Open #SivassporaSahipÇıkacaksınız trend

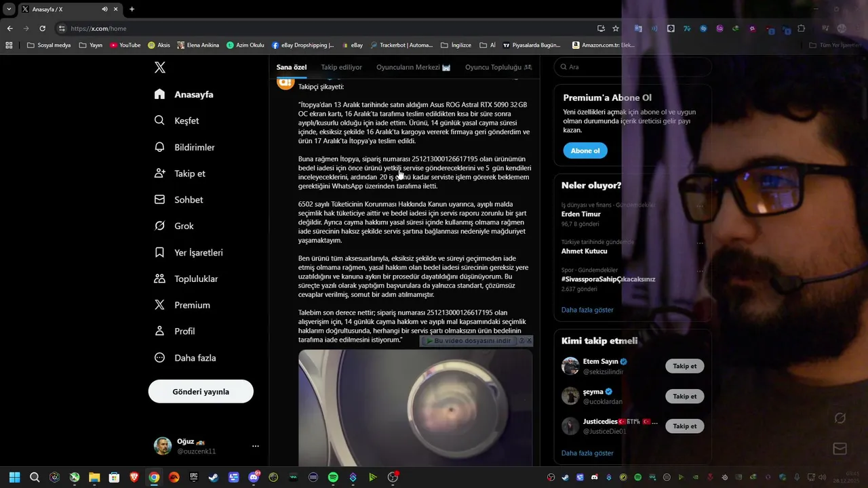pyautogui.click(x=608, y=279)
